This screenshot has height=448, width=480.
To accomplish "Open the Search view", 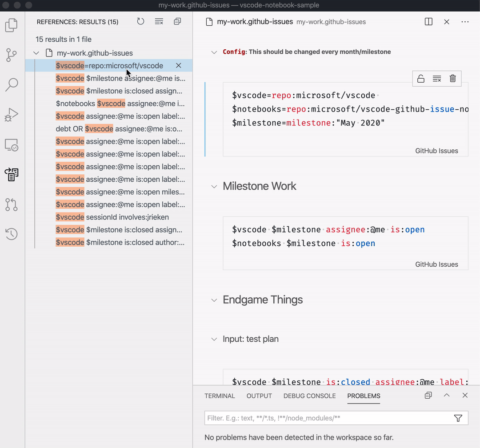I will [x=12, y=85].
